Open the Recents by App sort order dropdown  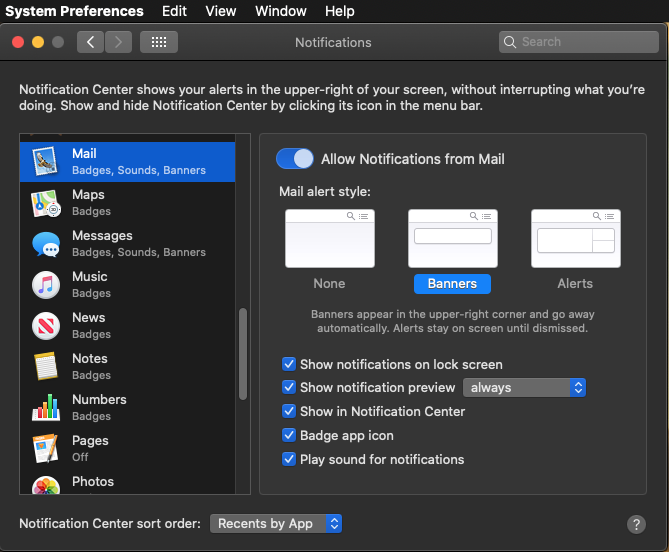276,523
